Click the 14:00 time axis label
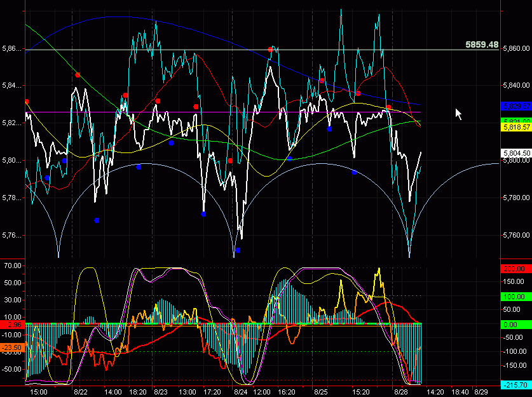Screen dimensions: 532x397 point(113,393)
